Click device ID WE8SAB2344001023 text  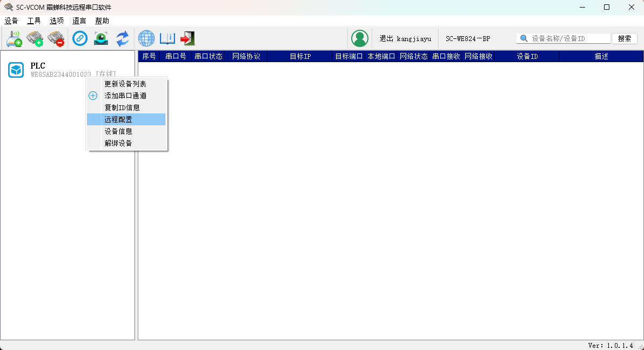tap(61, 75)
